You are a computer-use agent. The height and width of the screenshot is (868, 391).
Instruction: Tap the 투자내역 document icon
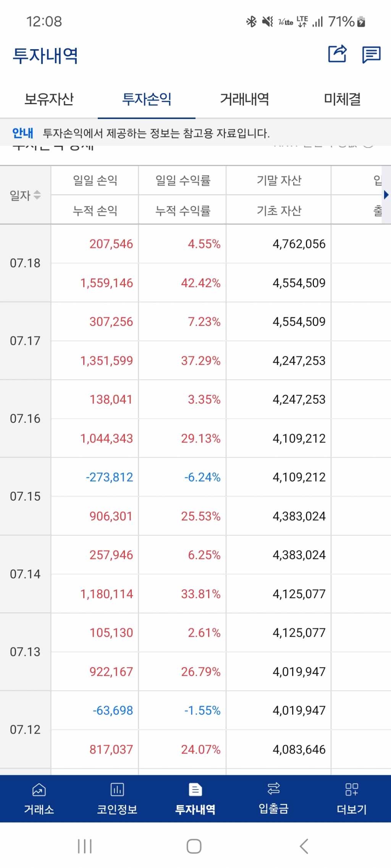pos(195,789)
